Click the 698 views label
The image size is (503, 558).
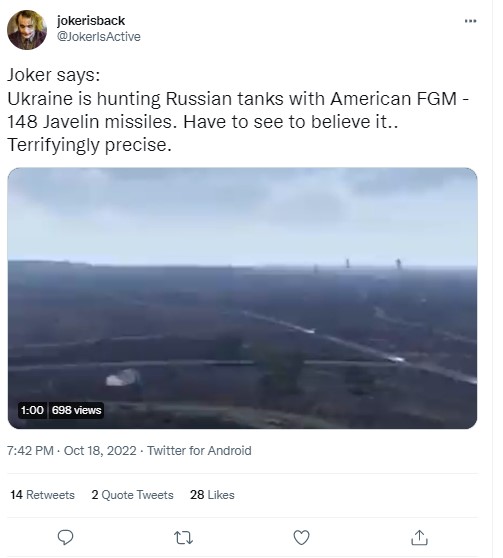76,410
